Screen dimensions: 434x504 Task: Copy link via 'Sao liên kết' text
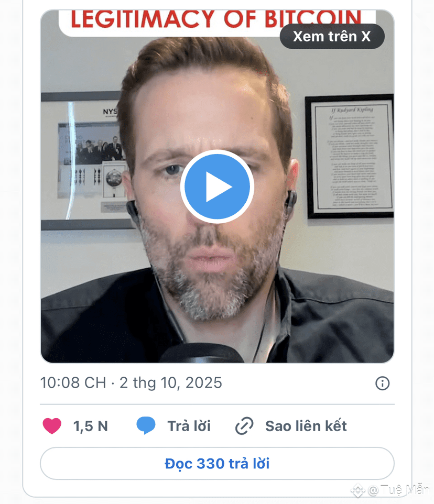[306, 426]
